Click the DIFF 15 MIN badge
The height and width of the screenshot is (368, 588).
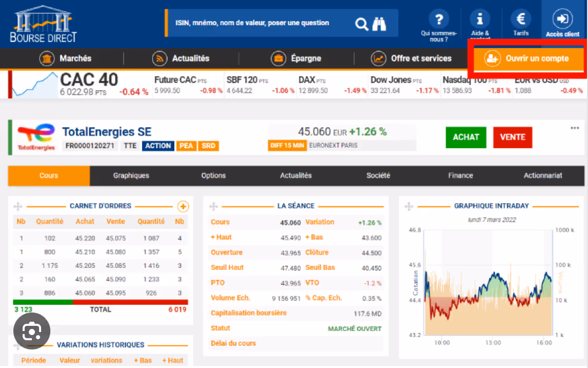287,145
